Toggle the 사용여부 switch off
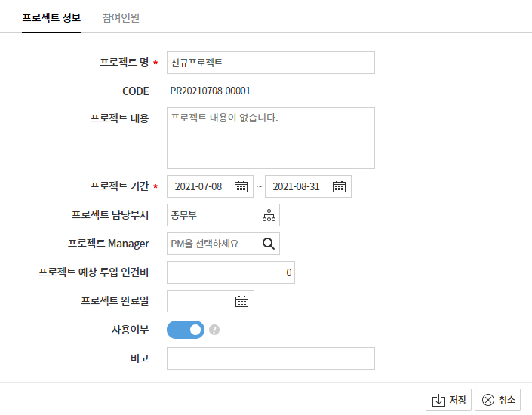 click(x=186, y=330)
